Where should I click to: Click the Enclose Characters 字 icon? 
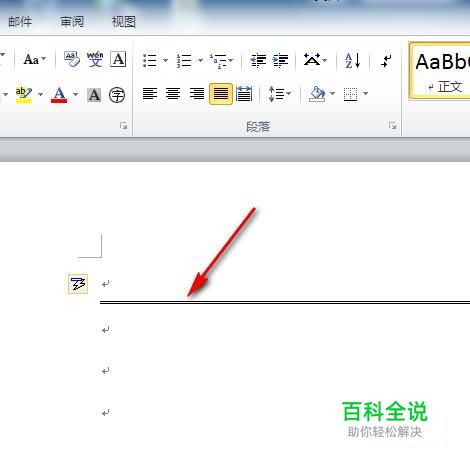coord(117,95)
